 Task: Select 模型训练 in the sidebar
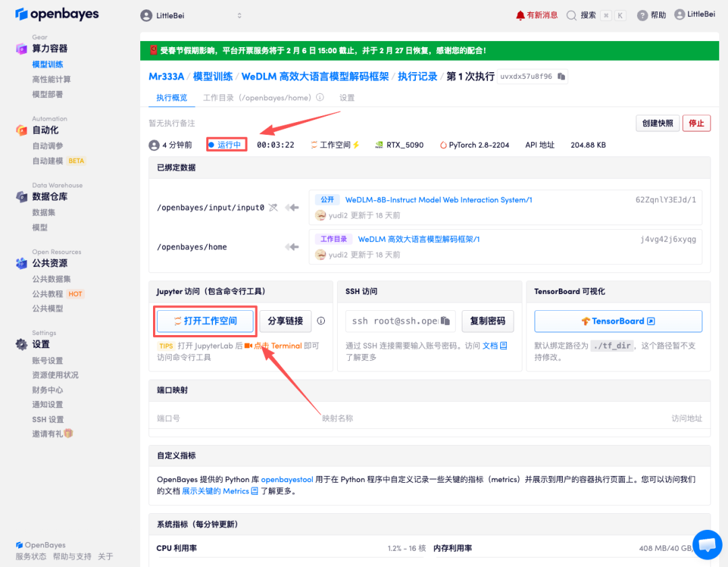[47, 64]
